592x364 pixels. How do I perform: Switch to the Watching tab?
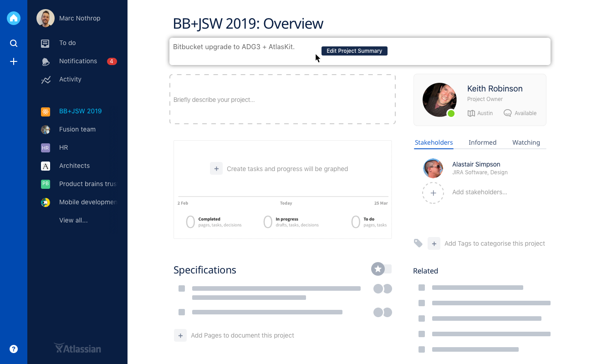pos(526,142)
